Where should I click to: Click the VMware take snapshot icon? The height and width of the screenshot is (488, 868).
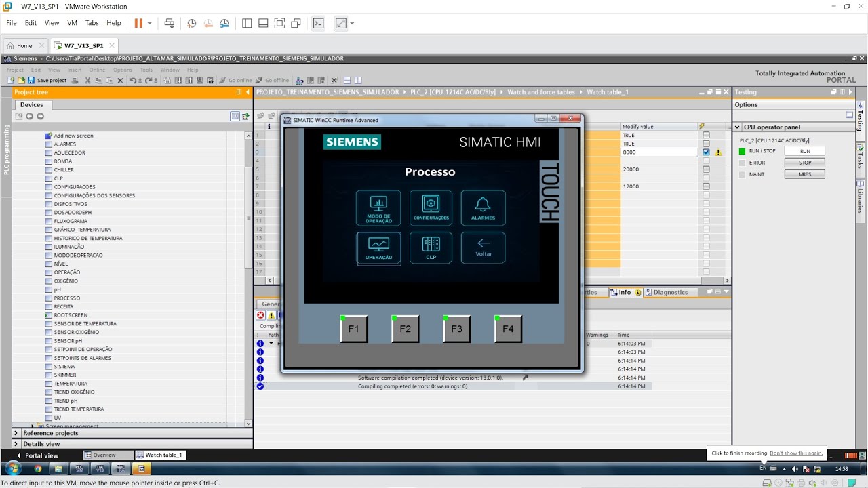(x=192, y=23)
